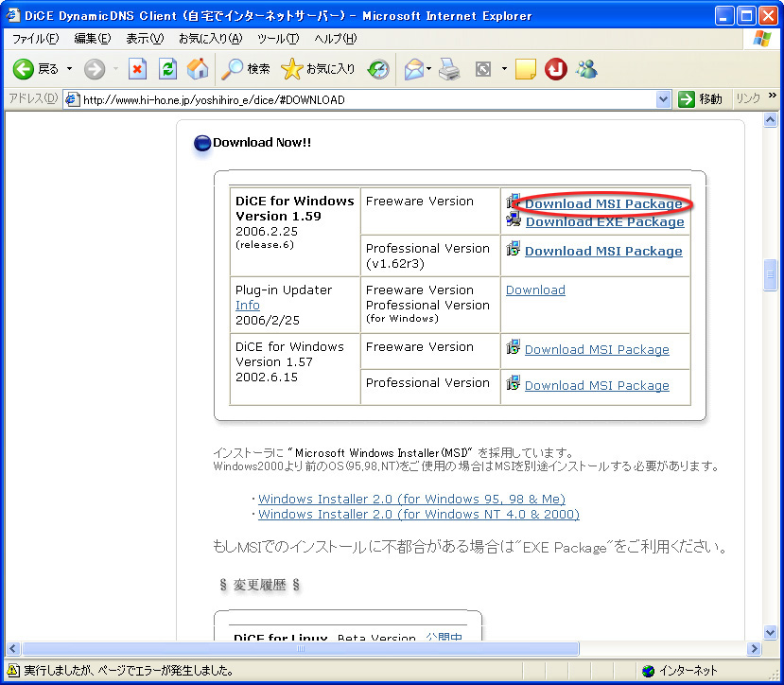The width and height of the screenshot is (784, 685).
Task: Click the IE page icon in address bar
Action: [x=73, y=99]
